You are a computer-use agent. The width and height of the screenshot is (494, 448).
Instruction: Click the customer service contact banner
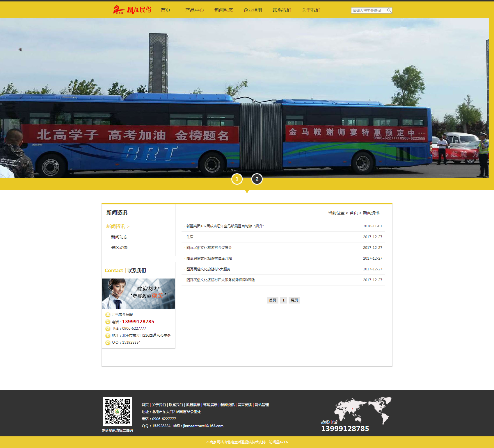pos(138,294)
